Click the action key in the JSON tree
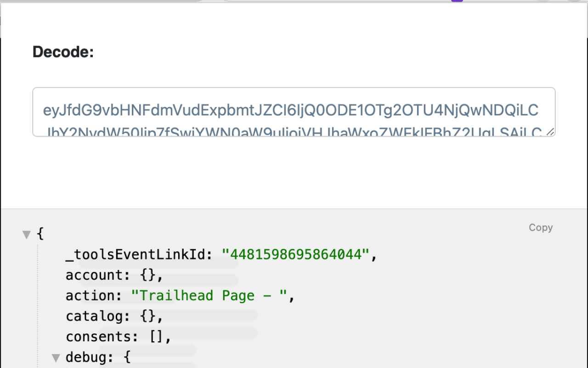588x368 pixels. tap(89, 295)
